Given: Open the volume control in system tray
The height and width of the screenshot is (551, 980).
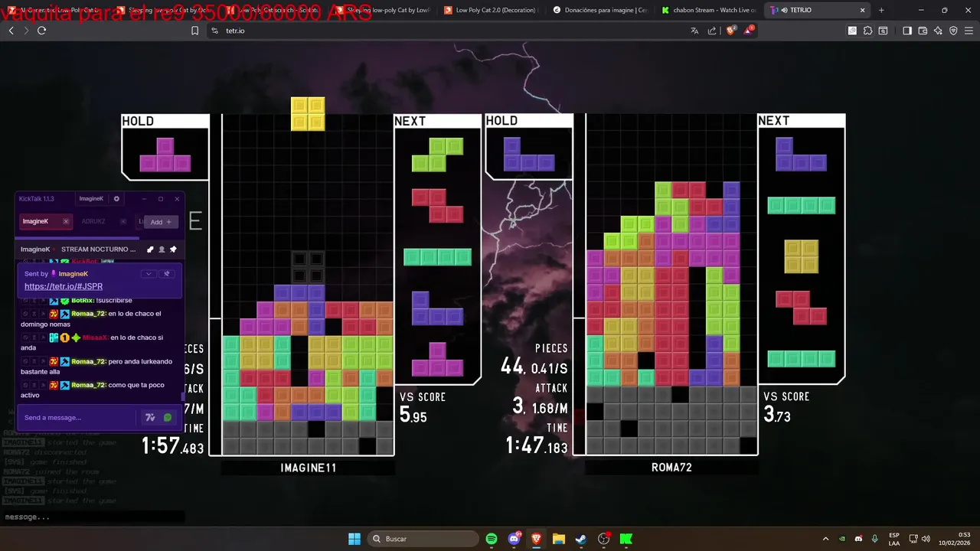Looking at the screenshot, I should point(926,539).
